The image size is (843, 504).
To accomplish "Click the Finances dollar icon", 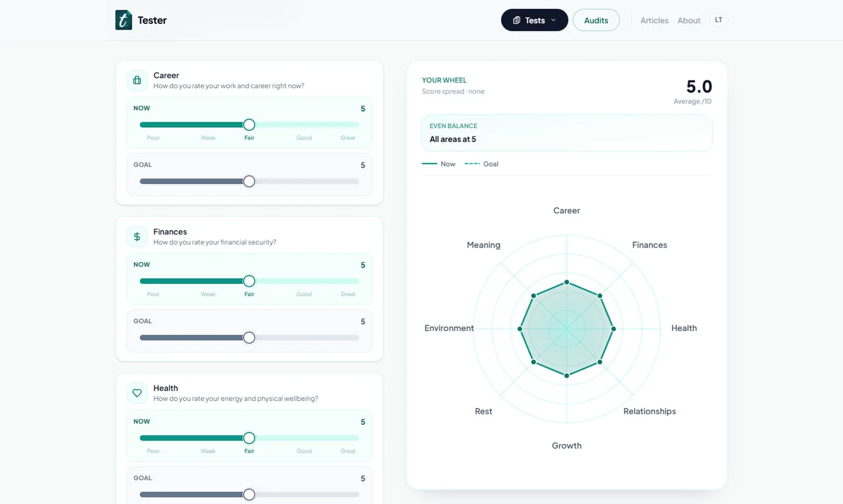I will click(x=137, y=237).
